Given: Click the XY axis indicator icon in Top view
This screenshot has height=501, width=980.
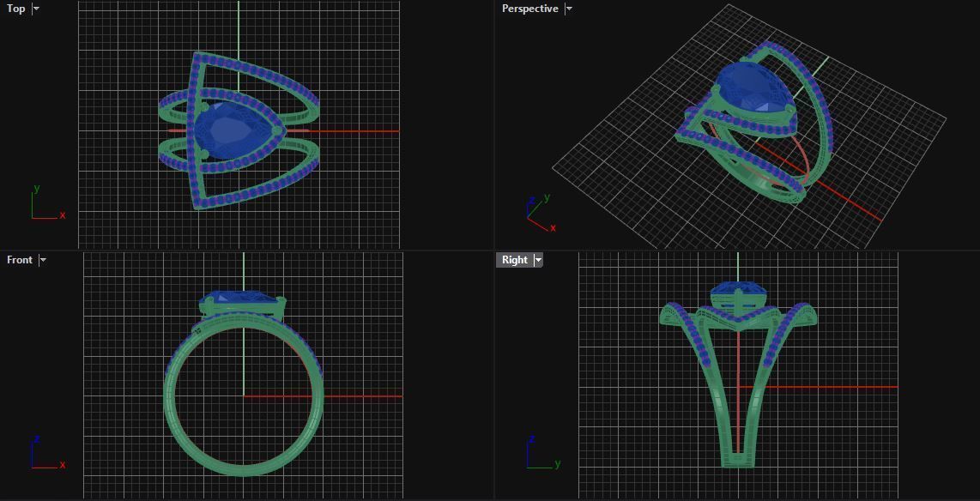Looking at the screenshot, I should click(47, 203).
